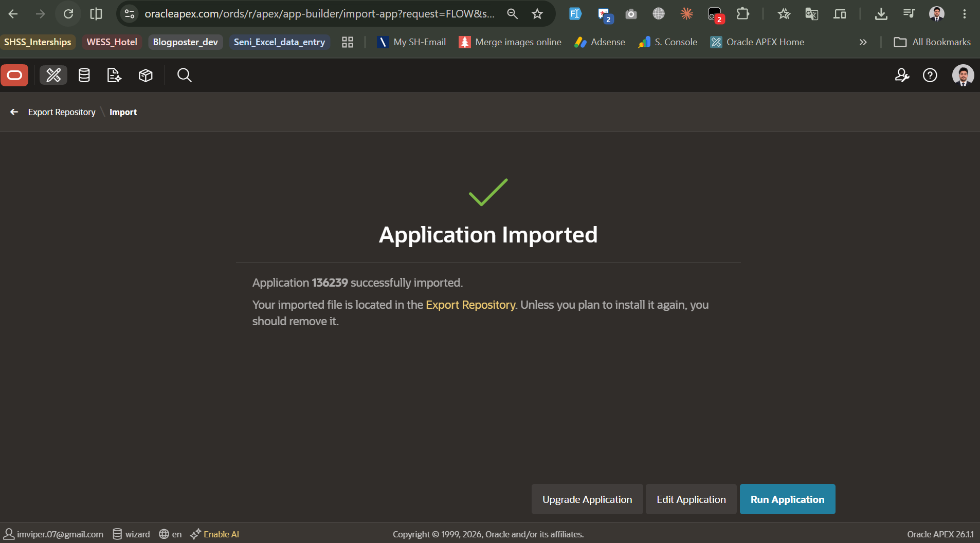Click the imviper.07@gmail.com user entry
The width and height of the screenshot is (980, 543).
pos(54,534)
